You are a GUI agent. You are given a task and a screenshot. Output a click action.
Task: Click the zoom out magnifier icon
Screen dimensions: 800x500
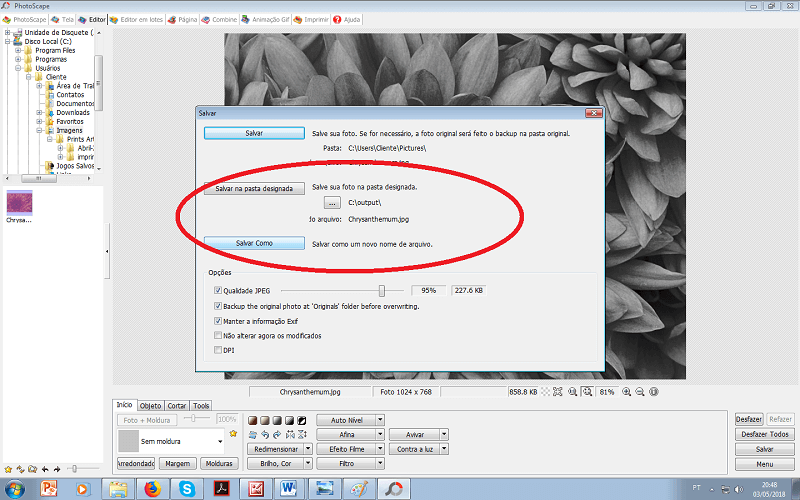pos(639,392)
